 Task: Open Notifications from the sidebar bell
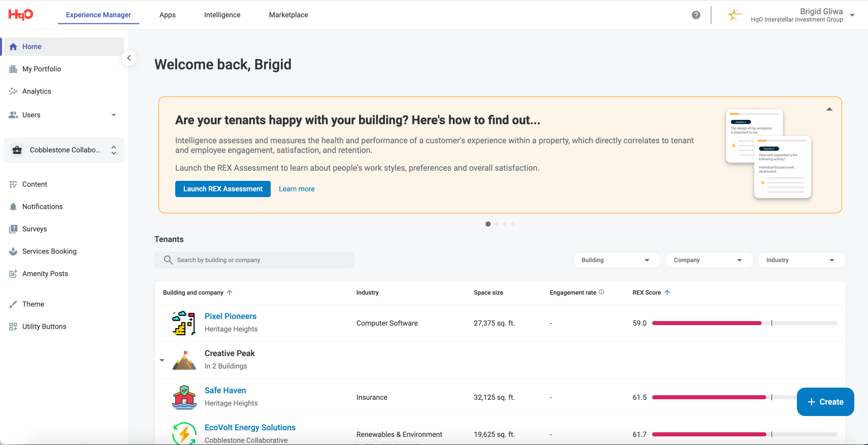coord(13,207)
